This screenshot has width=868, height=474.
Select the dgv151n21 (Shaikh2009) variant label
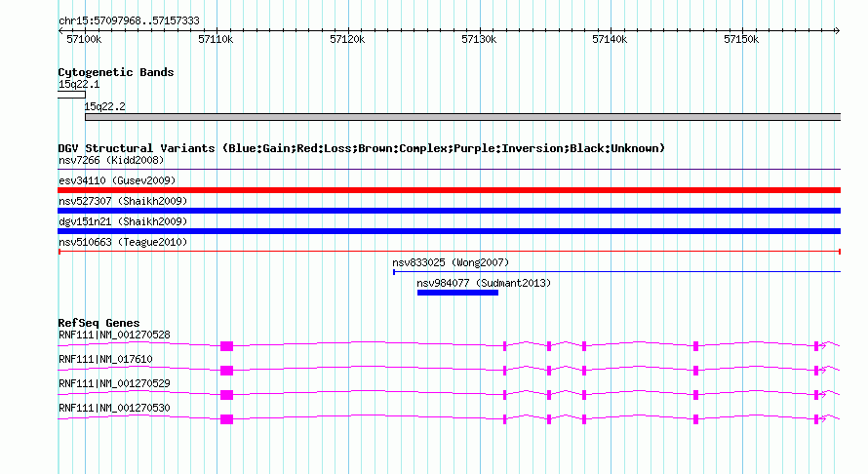coord(123,221)
